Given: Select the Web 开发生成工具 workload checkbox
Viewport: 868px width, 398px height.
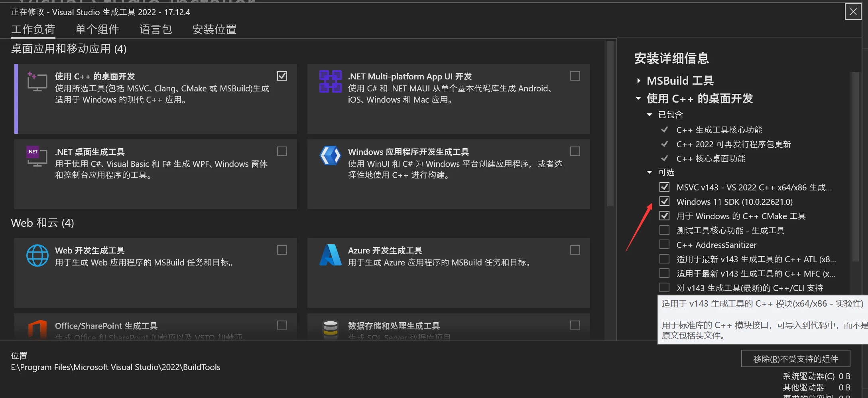Looking at the screenshot, I should [282, 250].
